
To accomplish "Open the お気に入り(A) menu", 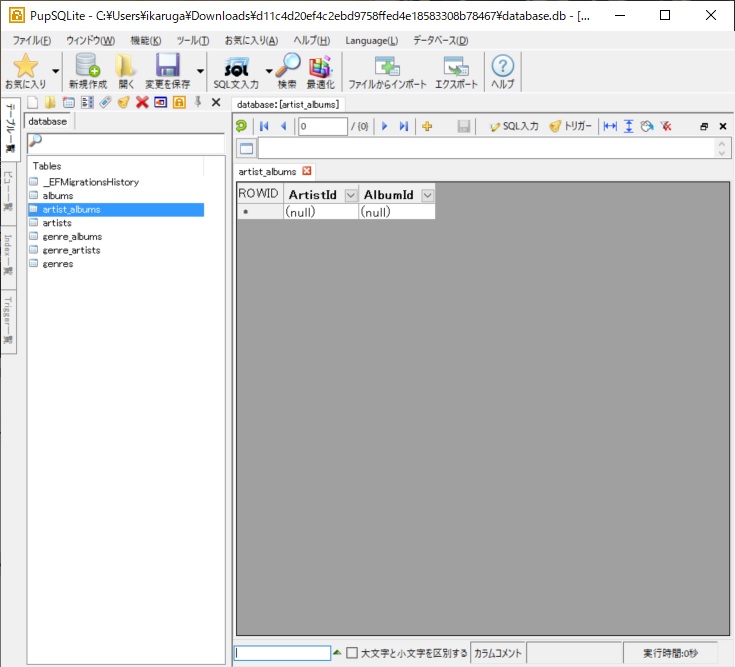I will point(251,41).
